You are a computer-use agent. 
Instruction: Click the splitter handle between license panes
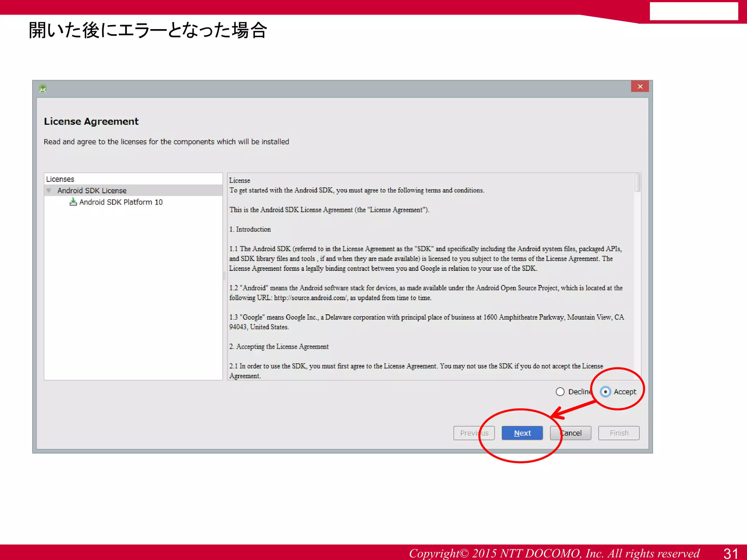coord(225,276)
